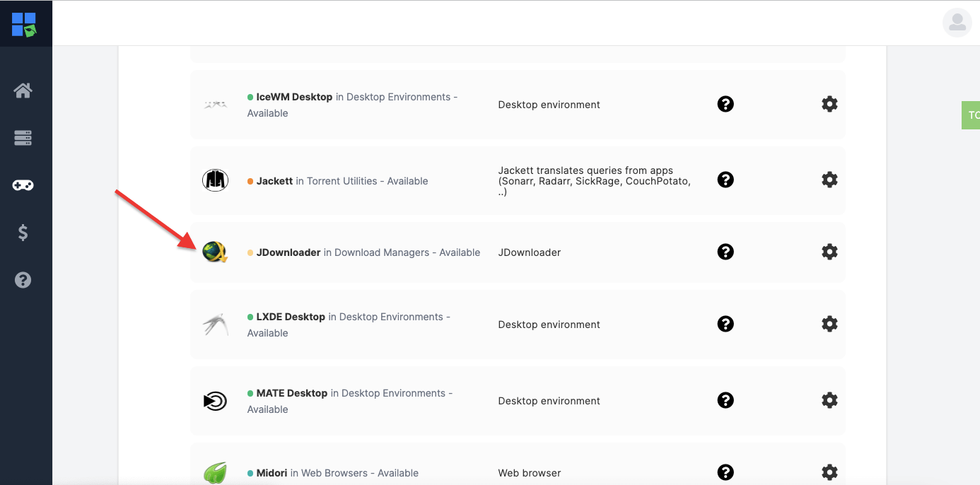The image size is (980, 485).
Task: Click the MATE Desktop swirl icon
Action: pos(216,400)
